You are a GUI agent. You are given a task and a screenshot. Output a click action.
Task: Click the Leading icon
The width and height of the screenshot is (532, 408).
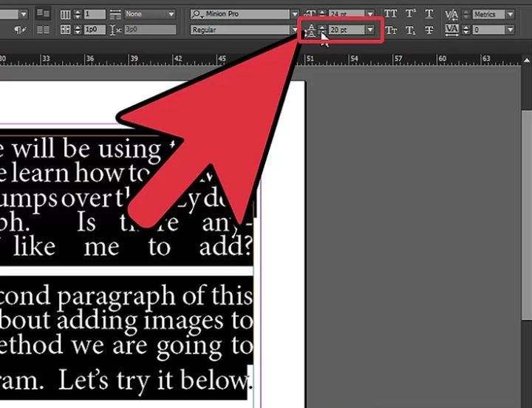310,30
